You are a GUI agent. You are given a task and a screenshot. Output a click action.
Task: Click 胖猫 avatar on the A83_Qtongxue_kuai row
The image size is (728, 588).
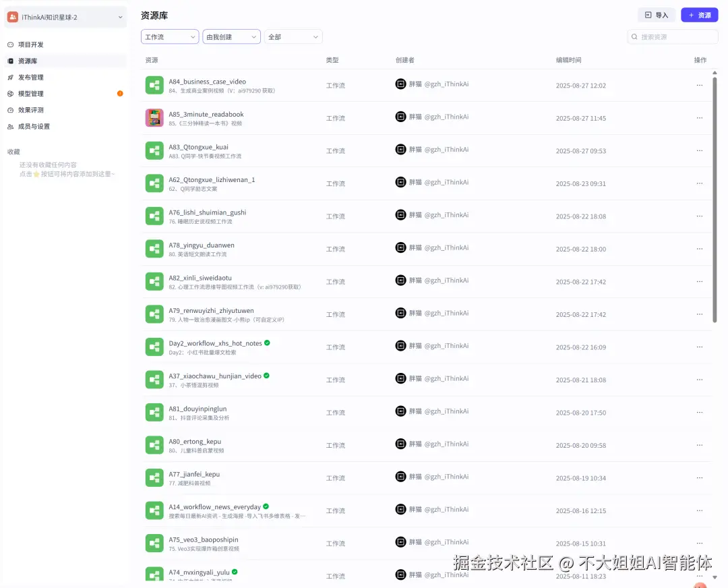pyautogui.click(x=401, y=150)
